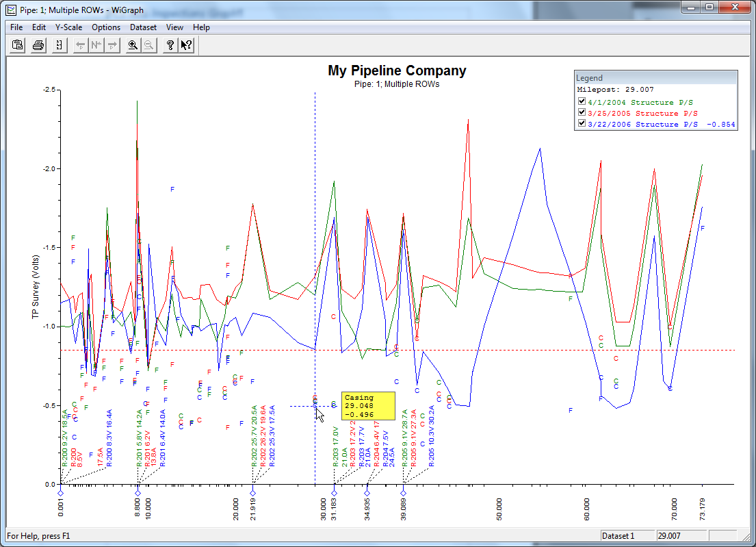Viewport: 756px width, 547px height.
Task: Click the rectifier diamond marker at milepost 39.089
Action: tap(404, 493)
